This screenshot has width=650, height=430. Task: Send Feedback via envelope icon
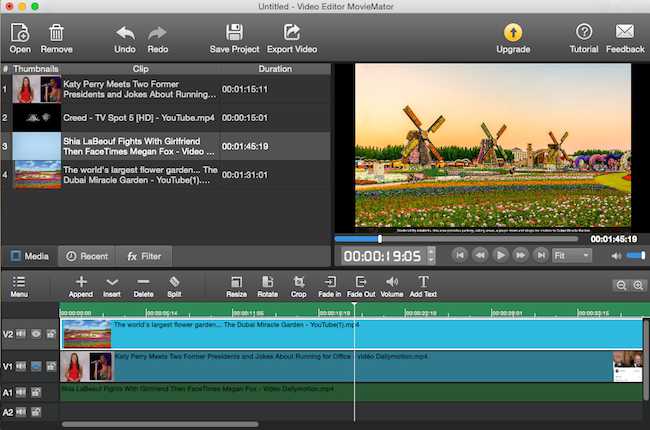click(625, 38)
